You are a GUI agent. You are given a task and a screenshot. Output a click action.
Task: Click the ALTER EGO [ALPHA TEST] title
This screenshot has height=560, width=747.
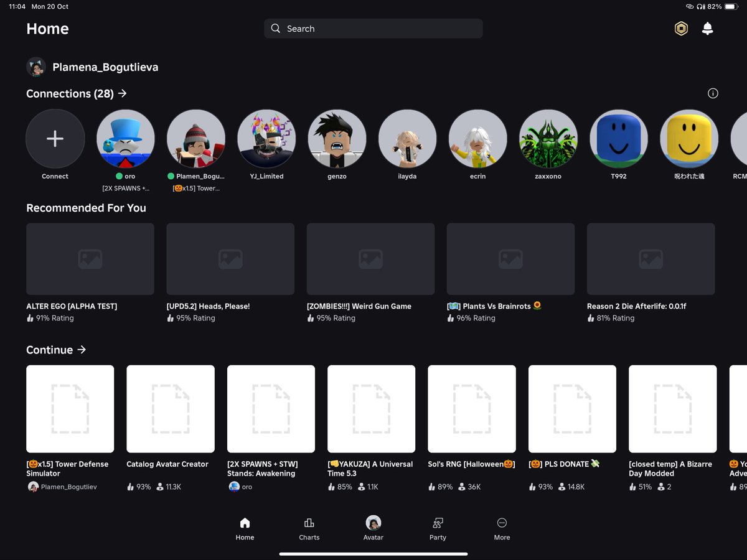72,306
